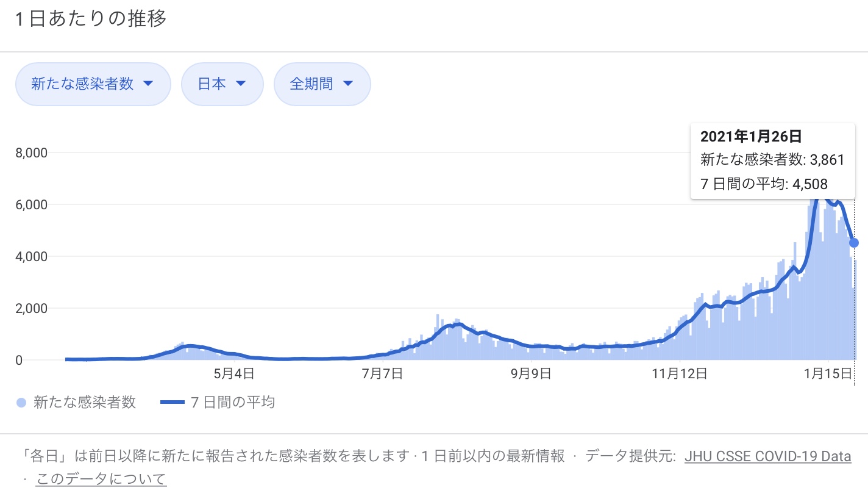The image size is (868, 496).
Task: Click the 5月4日 x-axis label
Action: [234, 374]
